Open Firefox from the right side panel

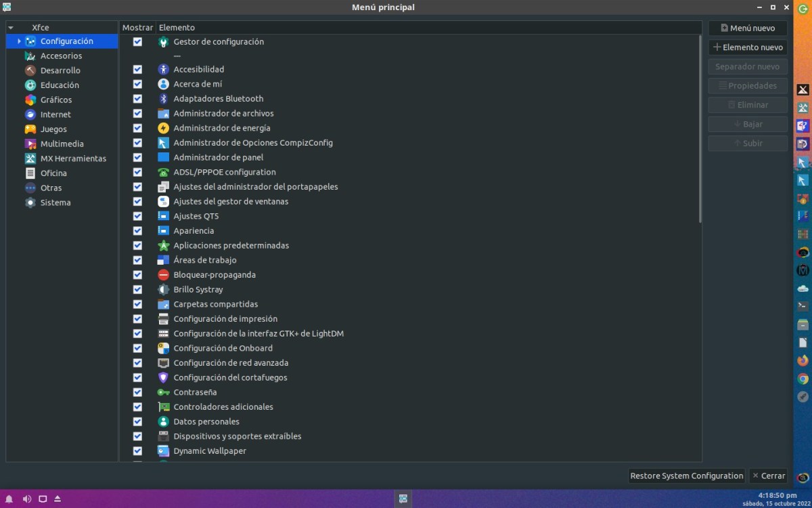[x=803, y=360]
